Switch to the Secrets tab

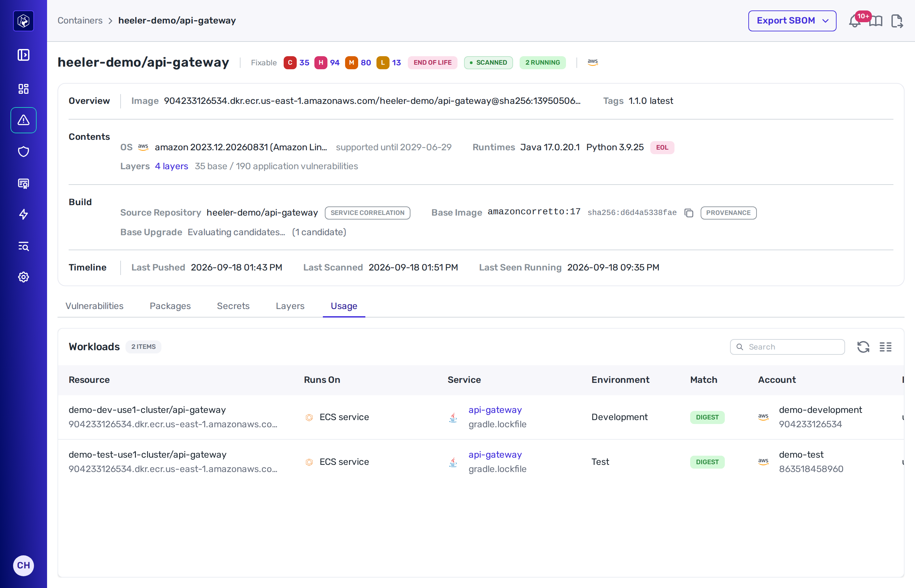tap(233, 306)
